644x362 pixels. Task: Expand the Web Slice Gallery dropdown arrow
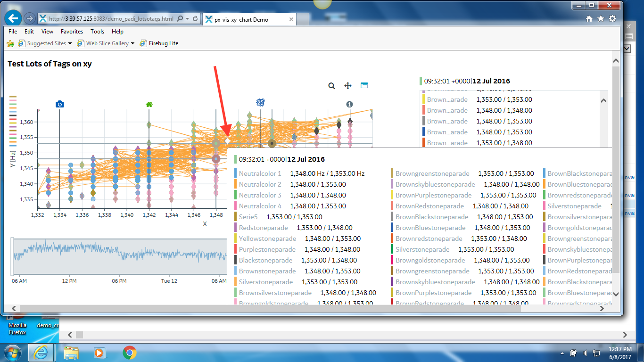click(132, 43)
